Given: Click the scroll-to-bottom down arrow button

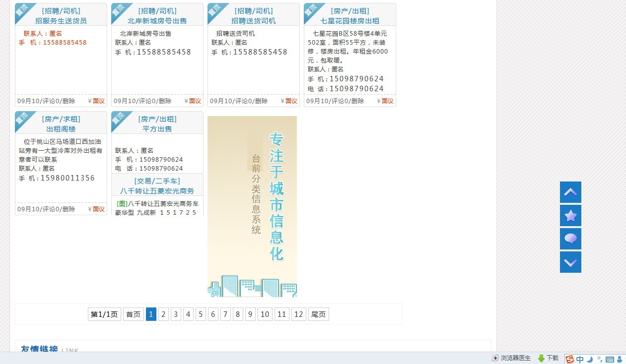Looking at the screenshot, I should [x=570, y=262].
